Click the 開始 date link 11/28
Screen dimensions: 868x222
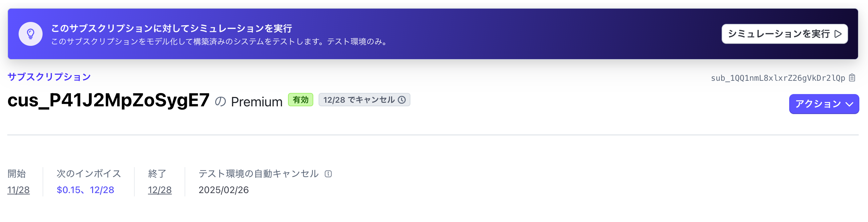[18, 190]
